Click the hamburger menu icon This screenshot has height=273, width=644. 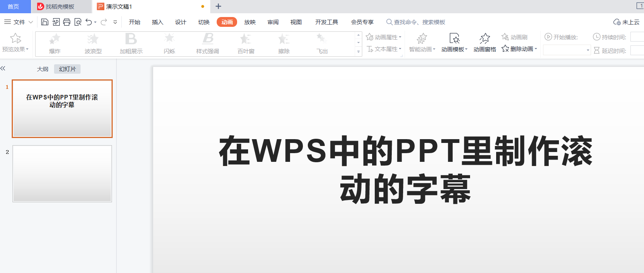(x=7, y=22)
